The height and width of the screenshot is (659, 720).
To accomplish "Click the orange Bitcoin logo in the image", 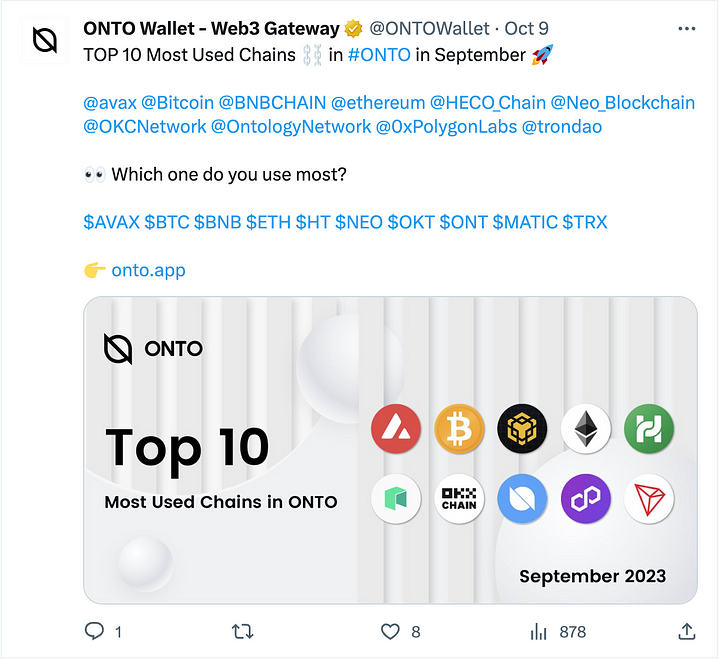I will 459,430.
